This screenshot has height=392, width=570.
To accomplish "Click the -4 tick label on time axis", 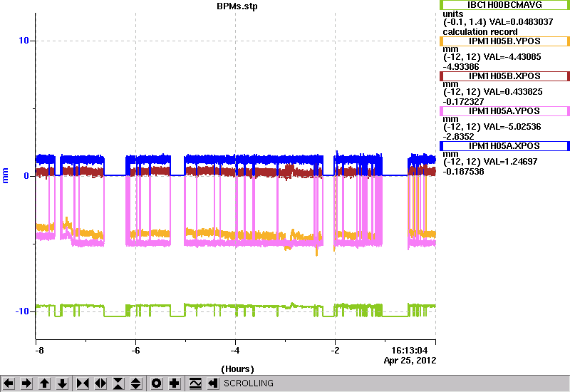I will (235, 351).
